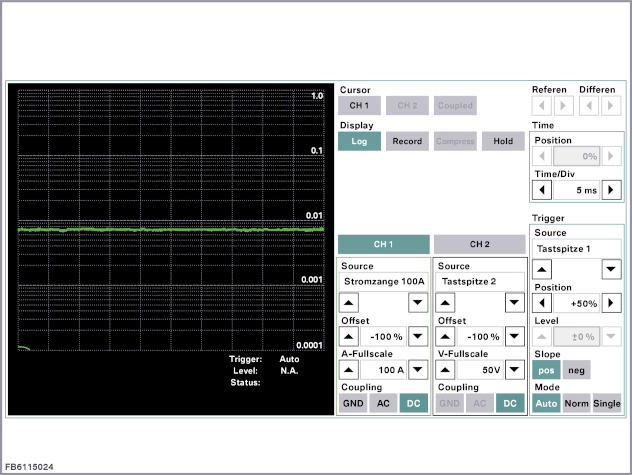Viewport: 632px width, 475px height.
Task: Select neg trigger slope
Action: pyautogui.click(x=576, y=370)
